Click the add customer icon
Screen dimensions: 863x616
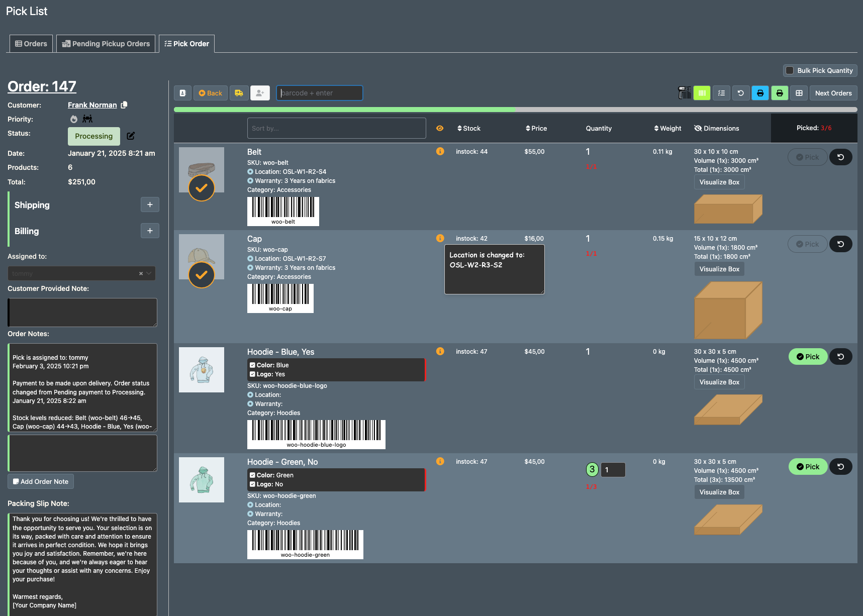pyautogui.click(x=260, y=93)
